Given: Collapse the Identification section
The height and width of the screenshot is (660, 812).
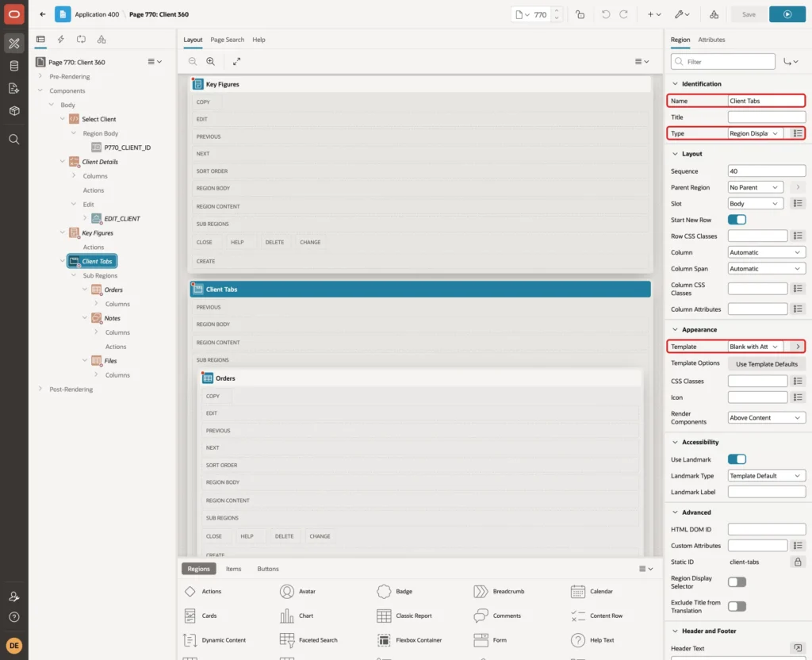Looking at the screenshot, I should (x=675, y=84).
